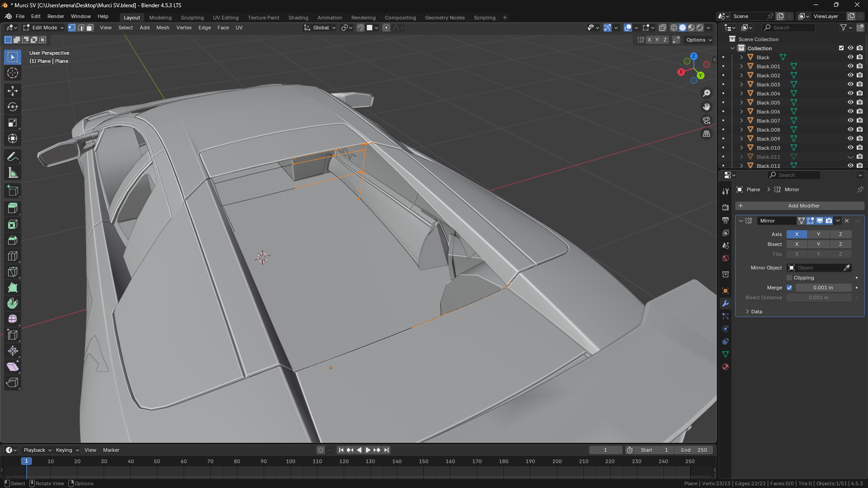Toggle Collection exclude checkbox
868x488 pixels.
tap(841, 48)
